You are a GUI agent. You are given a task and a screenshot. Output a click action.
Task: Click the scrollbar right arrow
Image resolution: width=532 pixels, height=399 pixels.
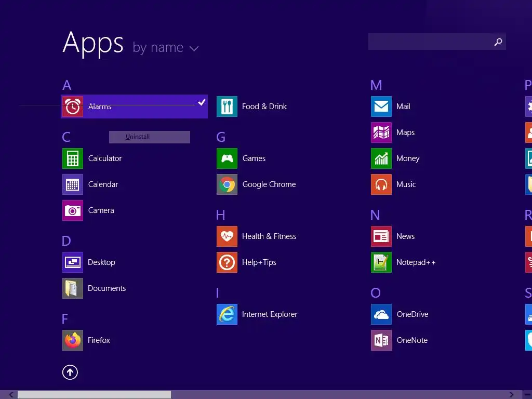click(512, 395)
